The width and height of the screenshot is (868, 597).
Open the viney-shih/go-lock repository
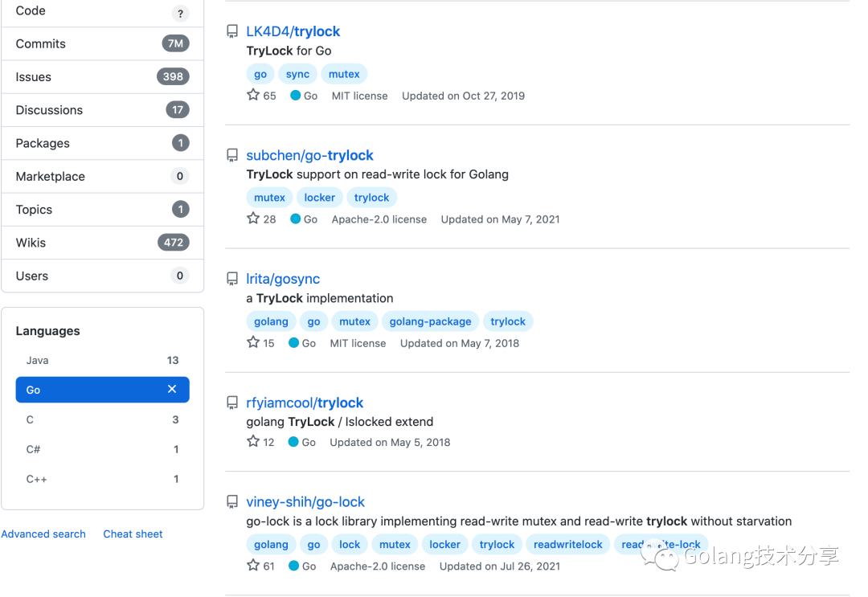[x=305, y=502]
